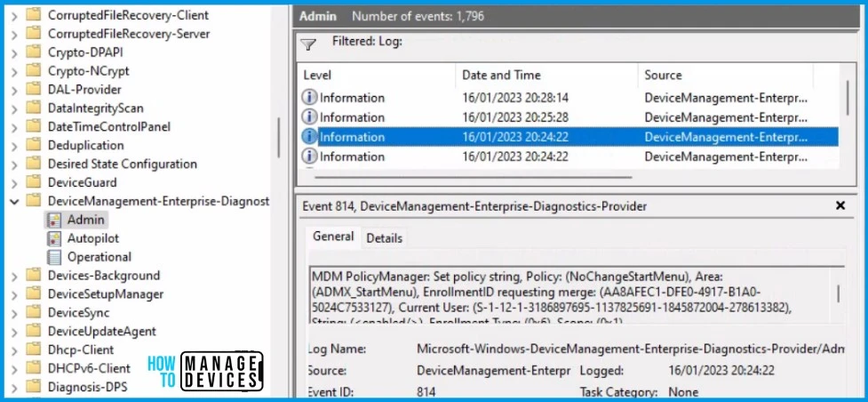This screenshot has width=868, height=402.
Task: Click the DAL-Provider folder icon
Action: coord(34,89)
